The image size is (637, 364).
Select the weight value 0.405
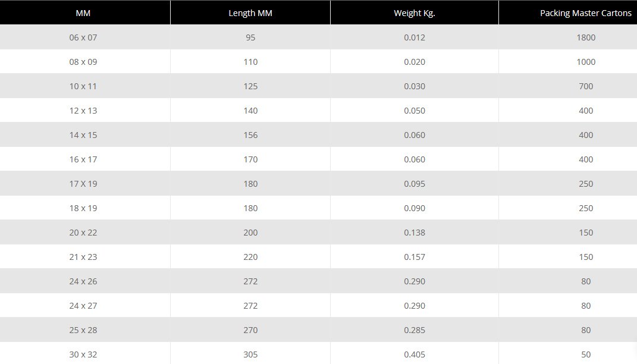(x=415, y=354)
